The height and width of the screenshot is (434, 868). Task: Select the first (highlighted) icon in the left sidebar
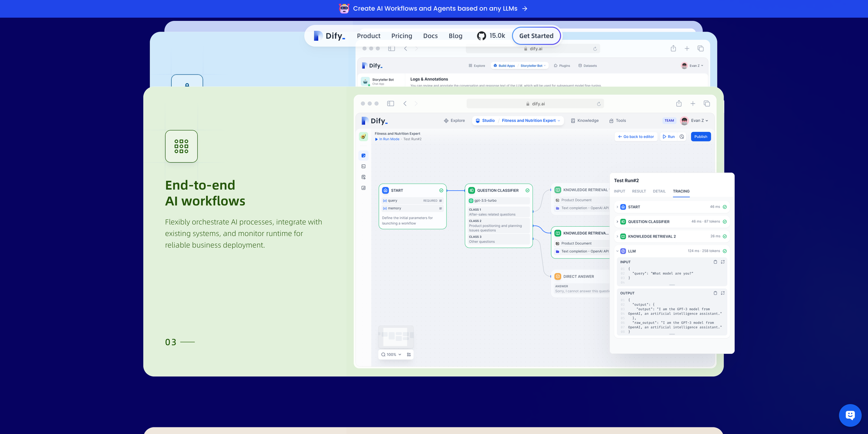pyautogui.click(x=363, y=156)
